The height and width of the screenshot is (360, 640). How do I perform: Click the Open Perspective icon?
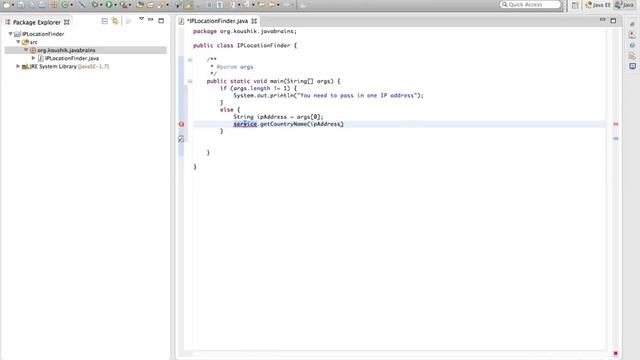575,5
